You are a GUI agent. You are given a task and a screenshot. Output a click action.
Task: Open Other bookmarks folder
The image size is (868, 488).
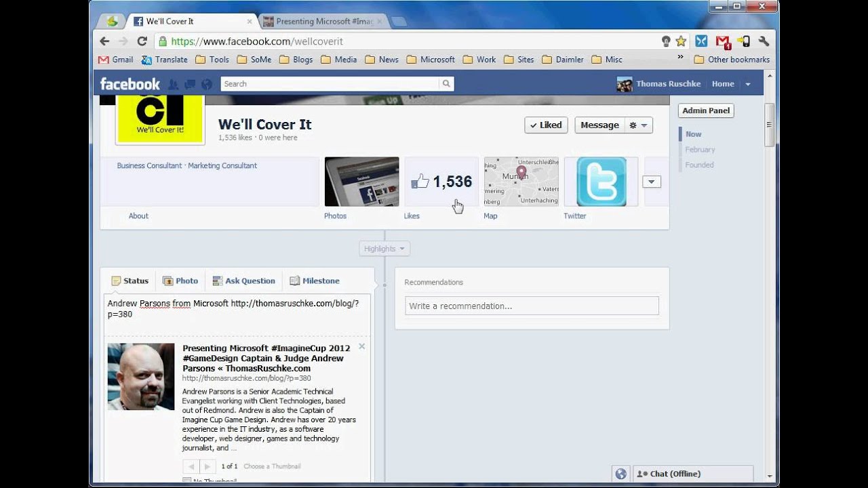[x=732, y=60]
